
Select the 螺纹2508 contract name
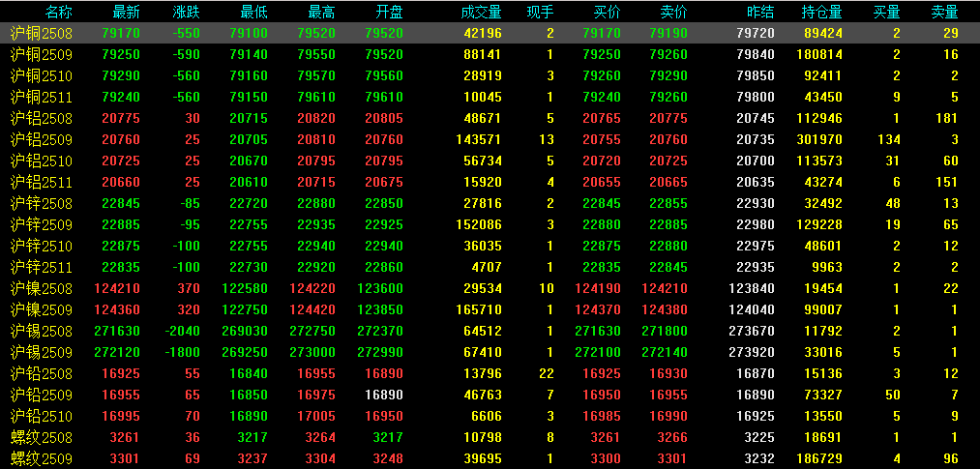(x=42, y=437)
